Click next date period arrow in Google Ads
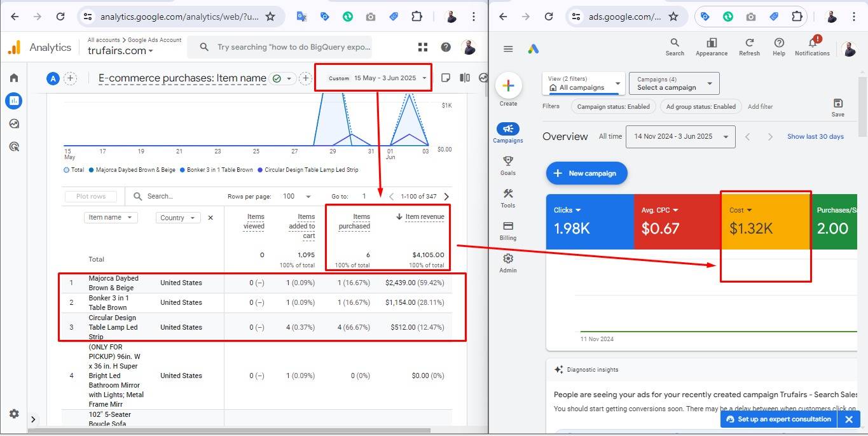Viewport: 868px width, 436px height. coord(770,137)
